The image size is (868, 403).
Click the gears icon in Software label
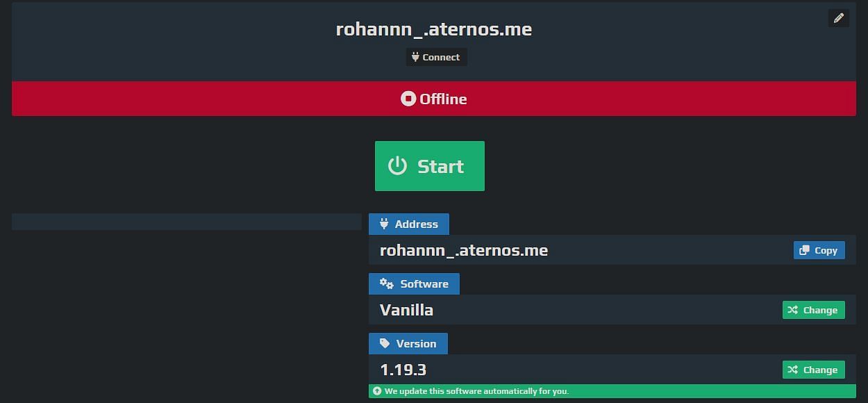click(x=387, y=283)
